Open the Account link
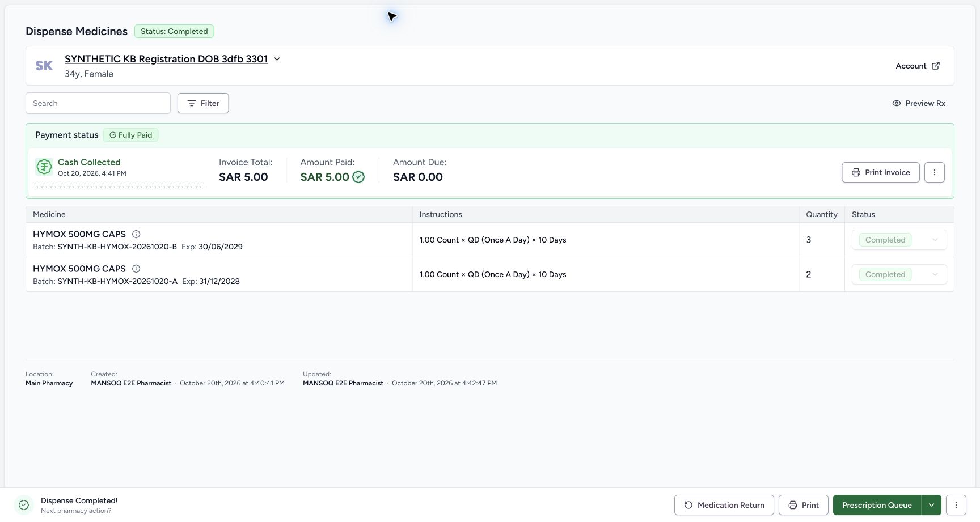980x522 pixels. tap(911, 66)
